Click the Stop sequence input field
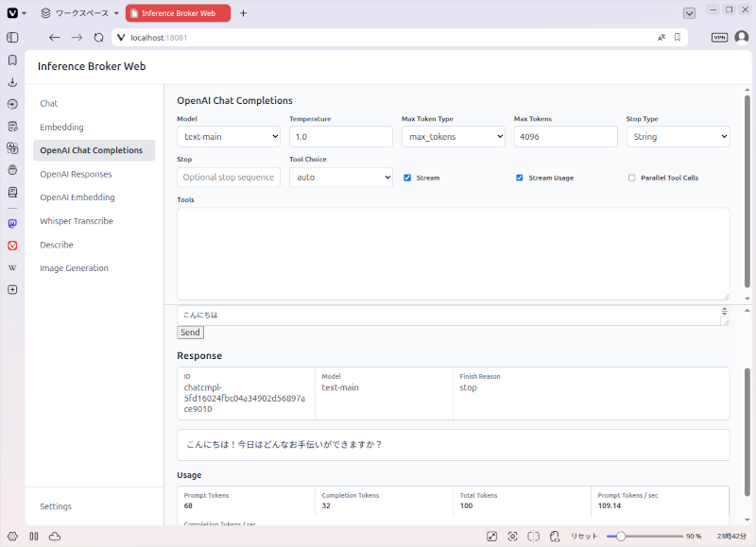756x547 pixels. [x=229, y=178]
